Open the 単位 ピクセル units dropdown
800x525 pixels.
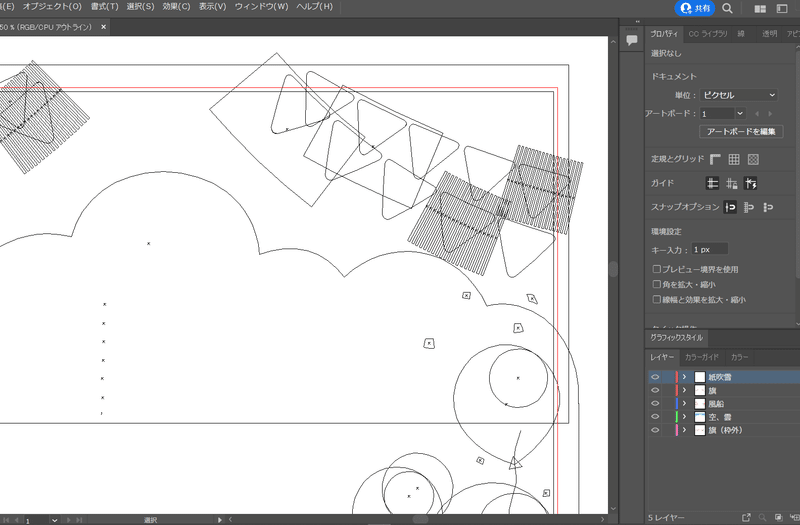(x=739, y=95)
